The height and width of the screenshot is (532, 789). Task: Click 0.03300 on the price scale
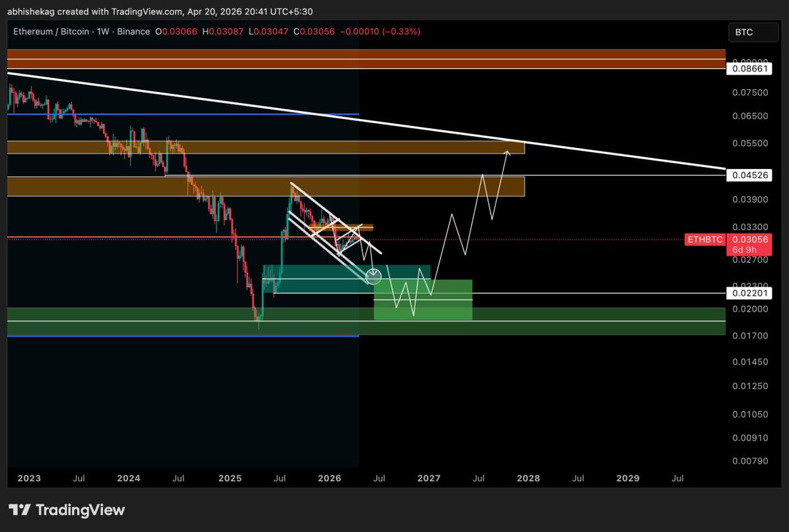752,226
